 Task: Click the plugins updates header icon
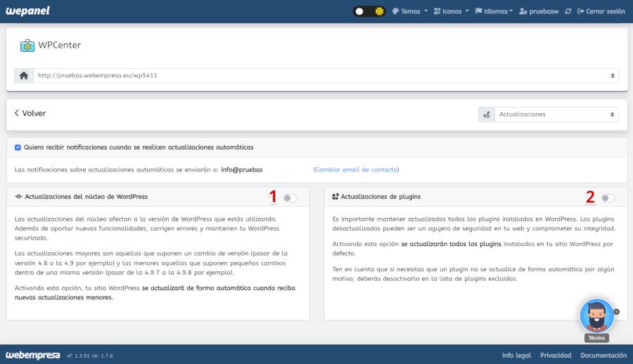(x=335, y=197)
